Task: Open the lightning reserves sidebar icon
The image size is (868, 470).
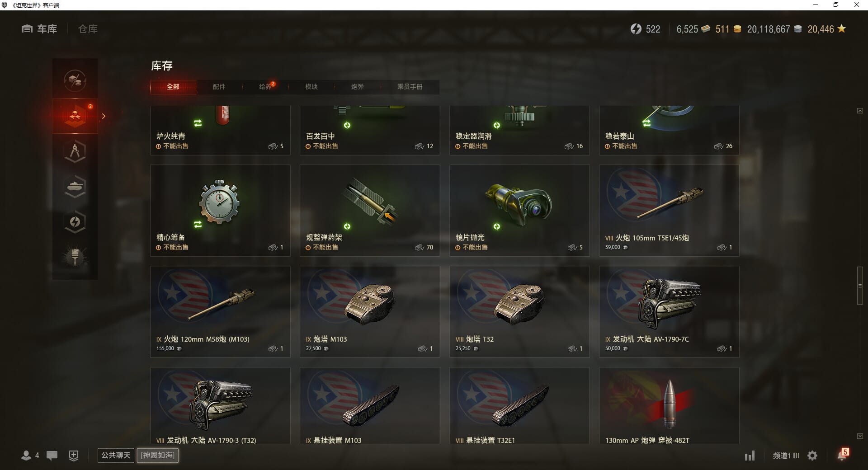Action: click(75, 222)
